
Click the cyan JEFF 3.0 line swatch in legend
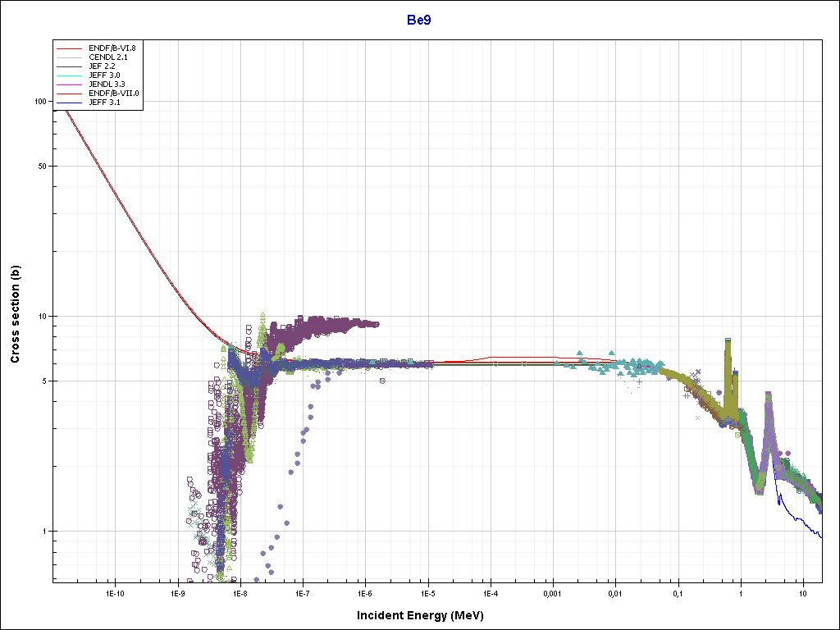70,76
